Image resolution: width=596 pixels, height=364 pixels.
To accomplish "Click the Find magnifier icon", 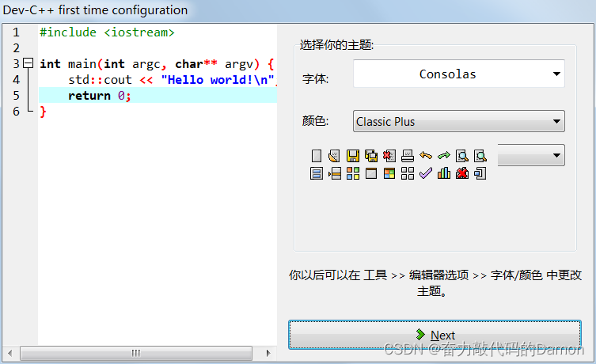I will click(462, 156).
